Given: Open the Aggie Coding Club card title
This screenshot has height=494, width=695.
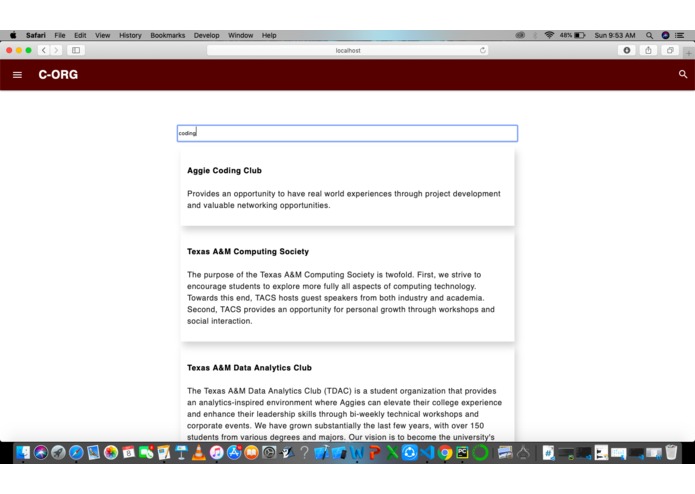Looking at the screenshot, I should tap(224, 171).
